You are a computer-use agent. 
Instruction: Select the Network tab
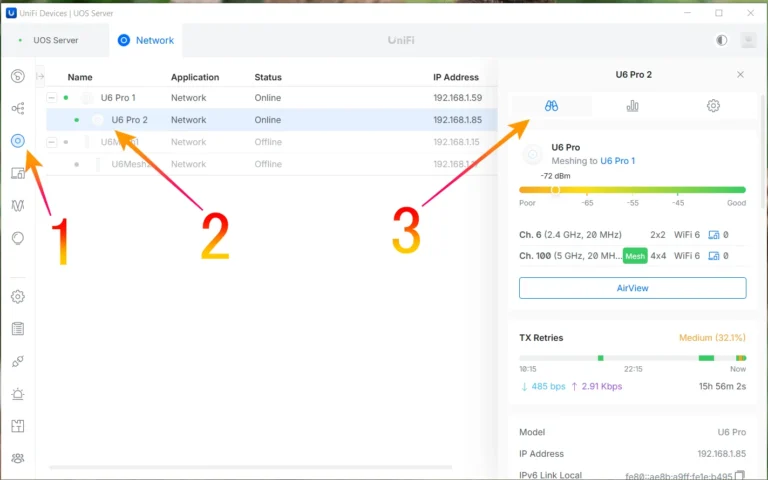[x=146, y=40]
